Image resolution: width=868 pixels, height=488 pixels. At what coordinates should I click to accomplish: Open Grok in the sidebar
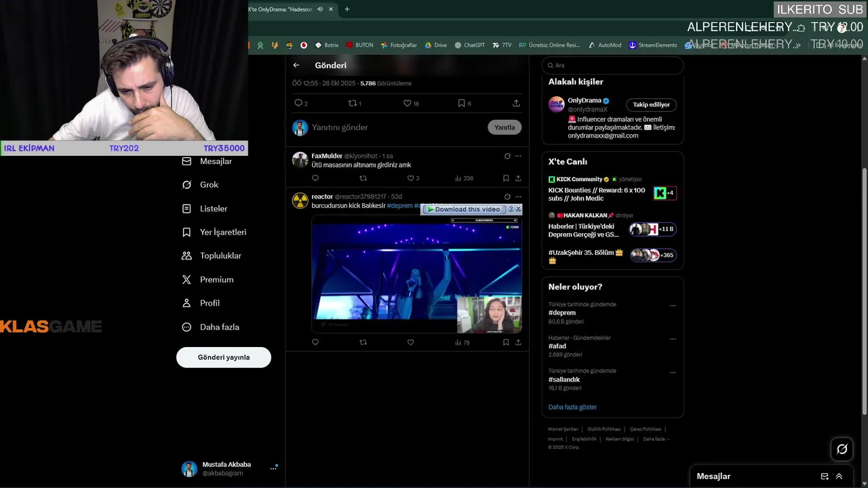(x=200, y=184)
